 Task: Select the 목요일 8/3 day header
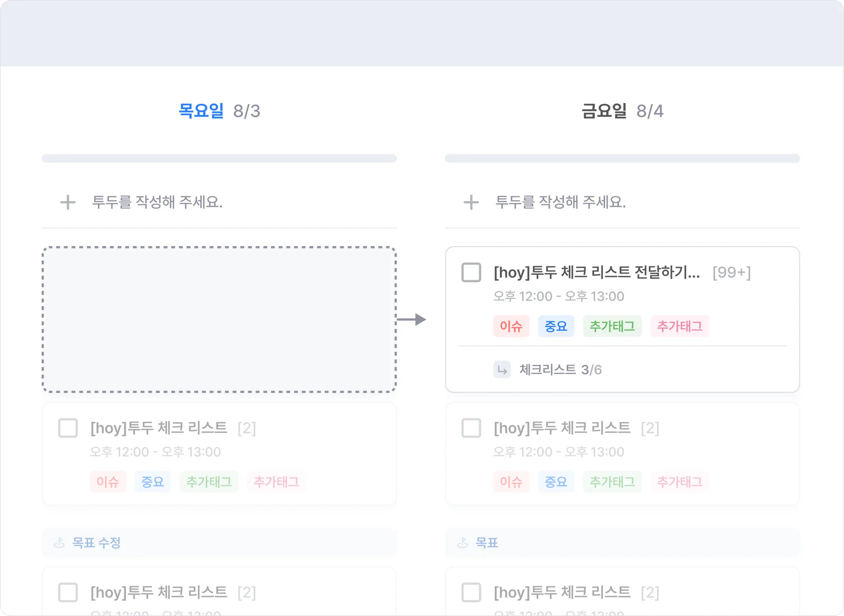coord(219,111)
